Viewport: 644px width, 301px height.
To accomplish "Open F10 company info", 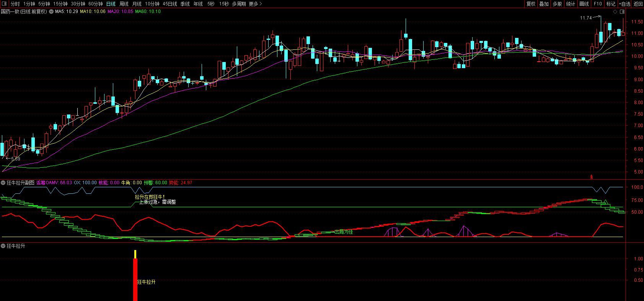I will click(597, 4).
